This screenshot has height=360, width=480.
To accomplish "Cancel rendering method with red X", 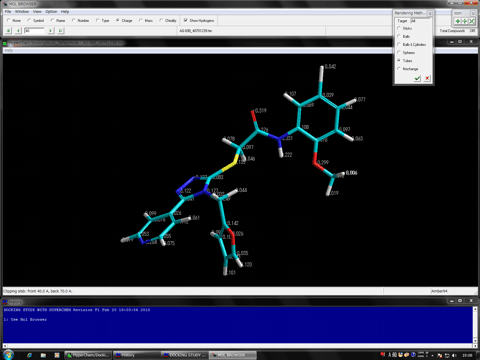I will click(427, 78).
